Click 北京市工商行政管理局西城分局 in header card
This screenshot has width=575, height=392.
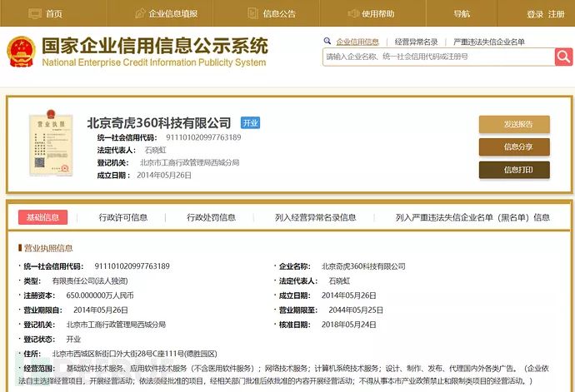coord(190,162)
